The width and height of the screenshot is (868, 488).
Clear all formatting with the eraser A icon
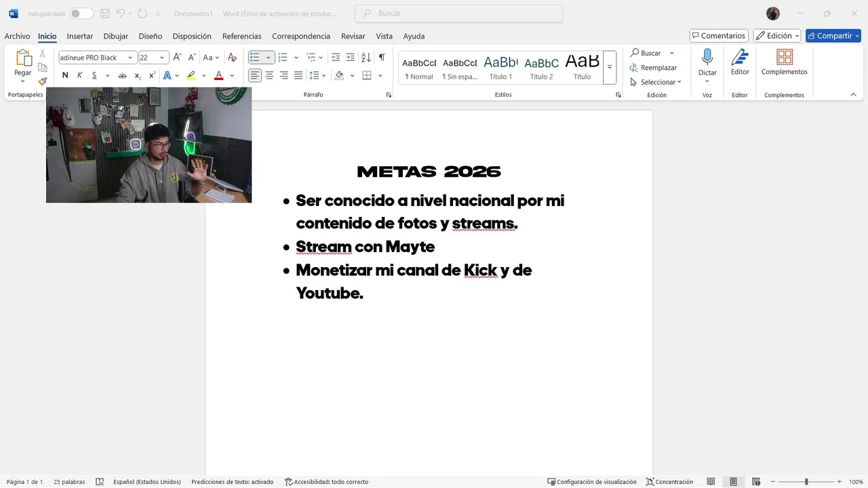pos(233,58)
